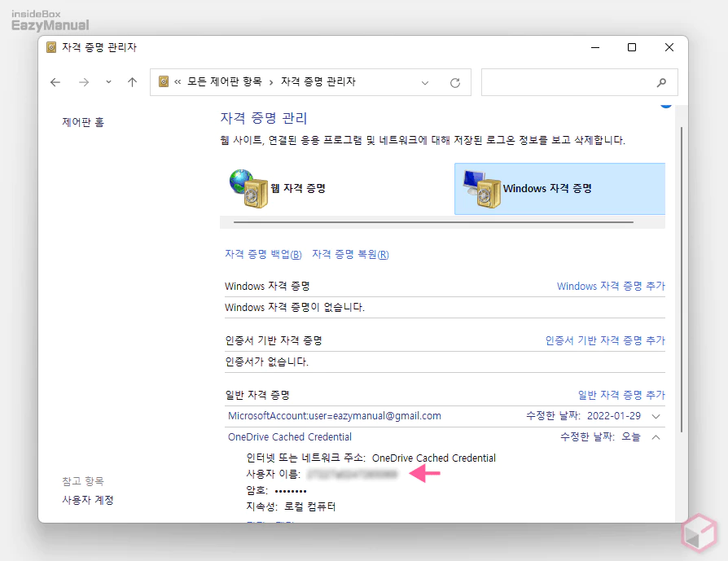Go up one folder level with the up arrow
The height and width of the screenshot is (561, 728).
pos(132,81)
